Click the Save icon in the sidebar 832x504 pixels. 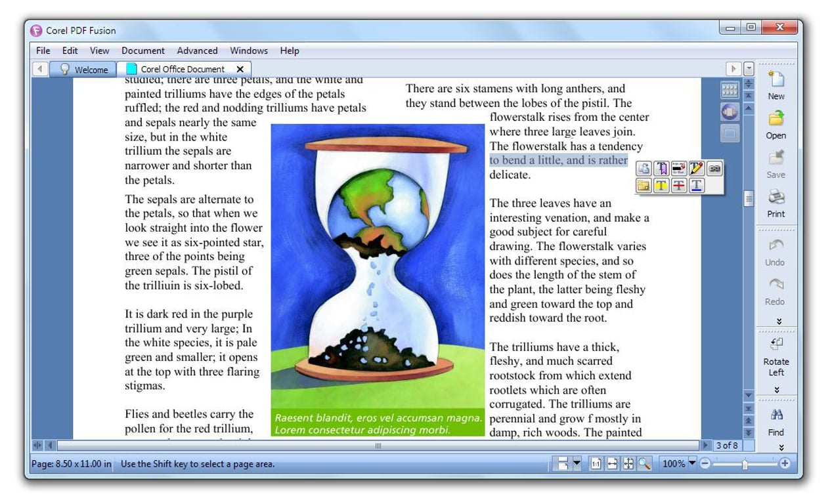click(776, 158)
